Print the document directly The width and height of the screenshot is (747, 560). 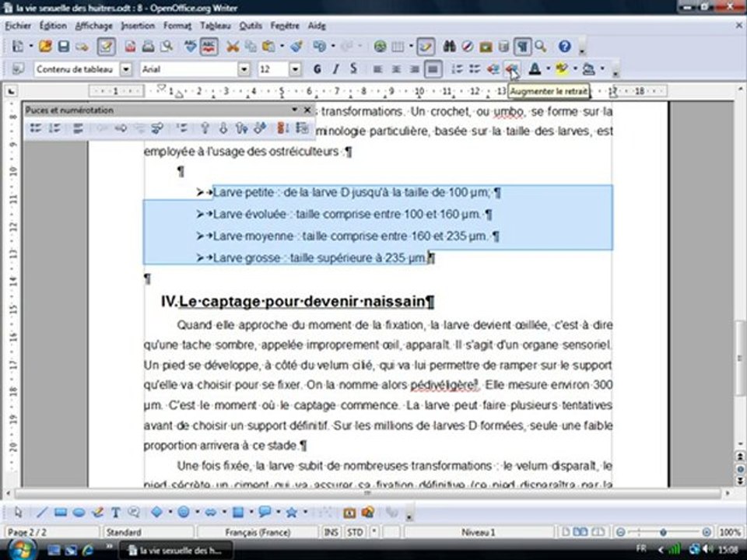tap(148, 46)
